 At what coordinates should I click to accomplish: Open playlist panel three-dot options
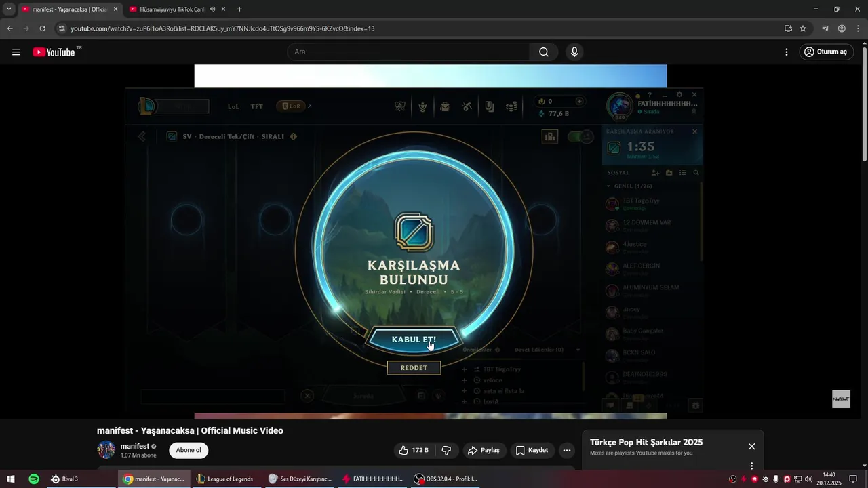point(751,466)
